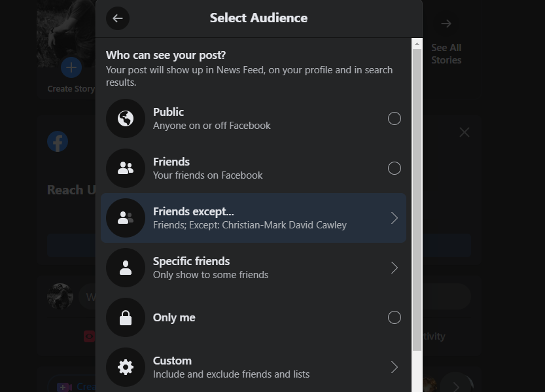
Task: Open See All Stories
Action: tap(446, 54)
